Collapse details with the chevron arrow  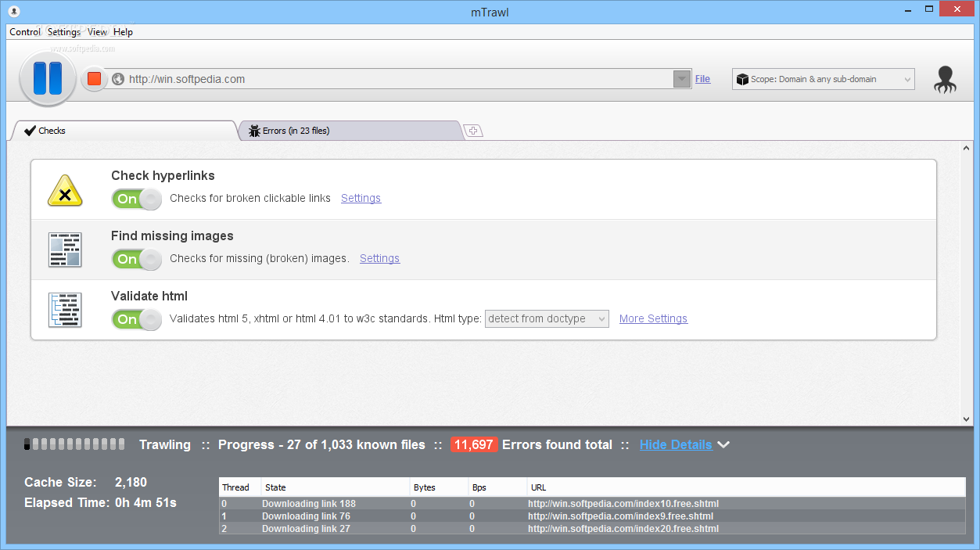pyautogui.click(x=724, y=444)
